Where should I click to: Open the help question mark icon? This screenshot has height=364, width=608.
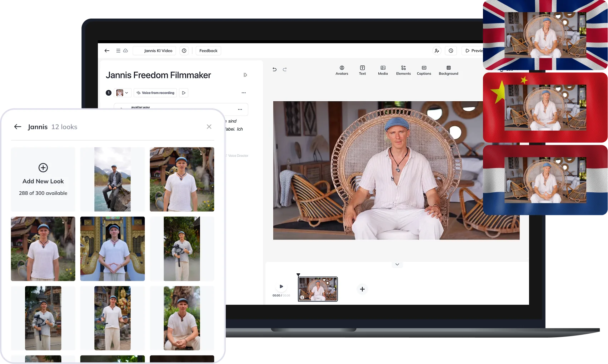tap(184, 51)
